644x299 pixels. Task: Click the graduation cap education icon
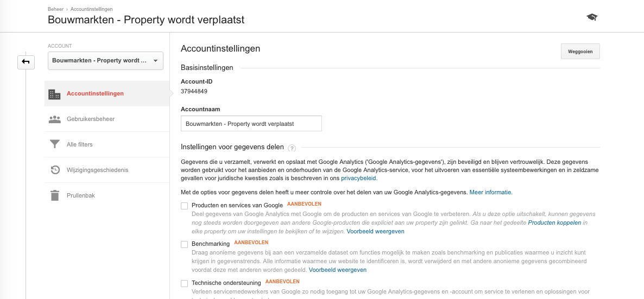click(592, 17)
